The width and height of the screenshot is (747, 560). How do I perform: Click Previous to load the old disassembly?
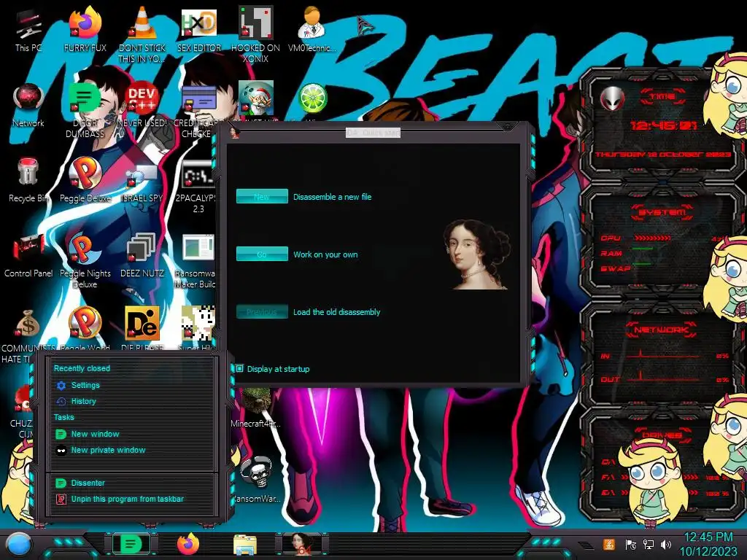262,312
